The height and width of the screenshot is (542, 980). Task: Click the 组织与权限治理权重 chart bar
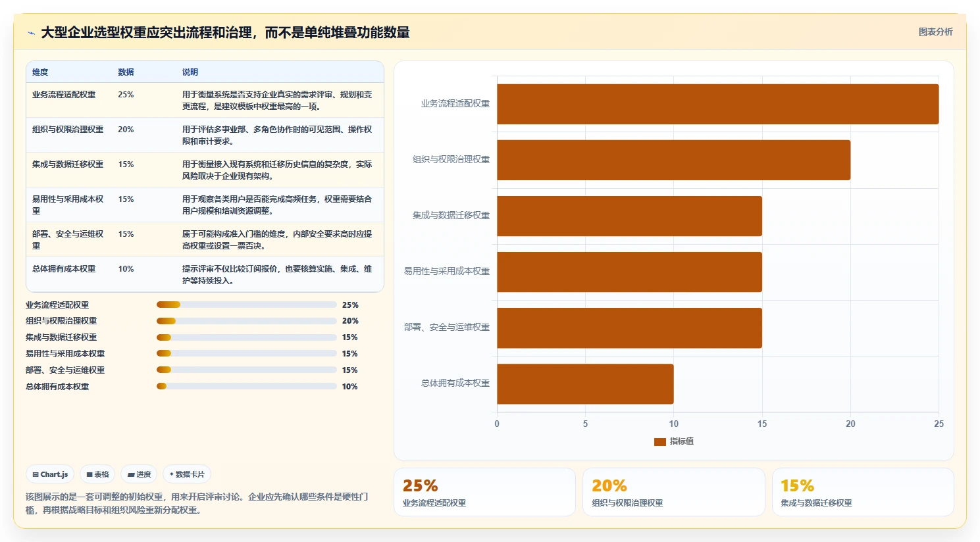[x=673, y=160]
